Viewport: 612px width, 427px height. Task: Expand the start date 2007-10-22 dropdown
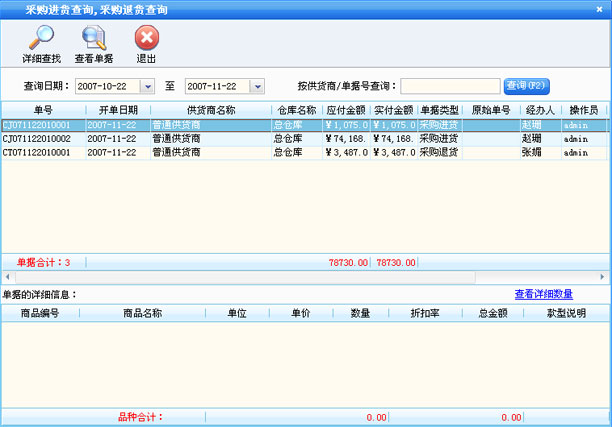(x=148, y=86)
